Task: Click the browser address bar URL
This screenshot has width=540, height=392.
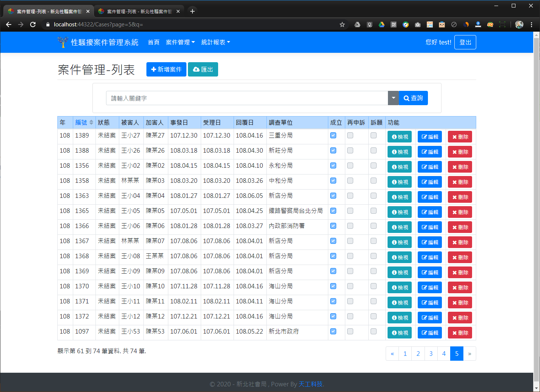Action: [x=98, y=24]
